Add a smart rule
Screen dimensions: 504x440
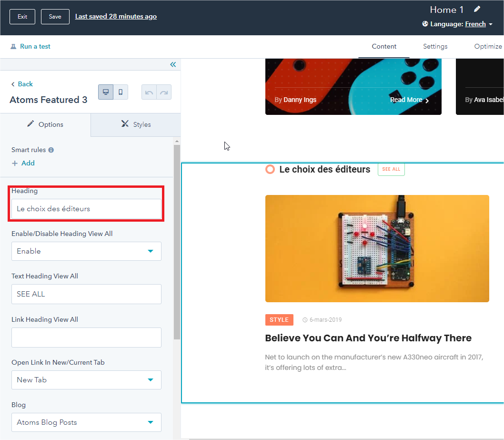(x=23, y=163)
